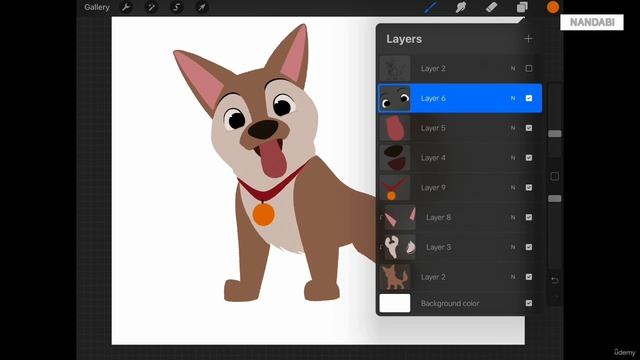Tap the undo arrow in sidebar
The height and width of the screenshot is (360, 640).
(555, 280)
